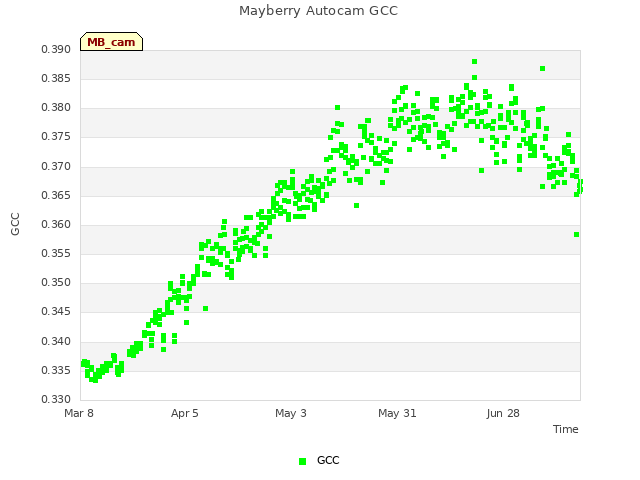Click the y-axis tick label 0.340
Viewport: 640px width, 480px height.
(x=56, y=341)
